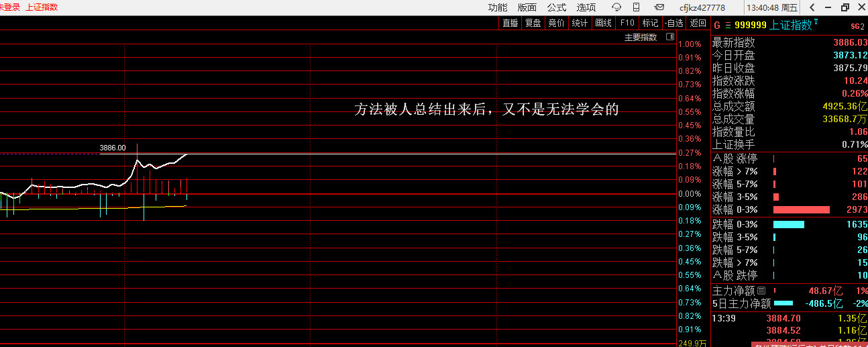Click the 跌幅 3-5% row
868x347 pixels.
[790, 237]
